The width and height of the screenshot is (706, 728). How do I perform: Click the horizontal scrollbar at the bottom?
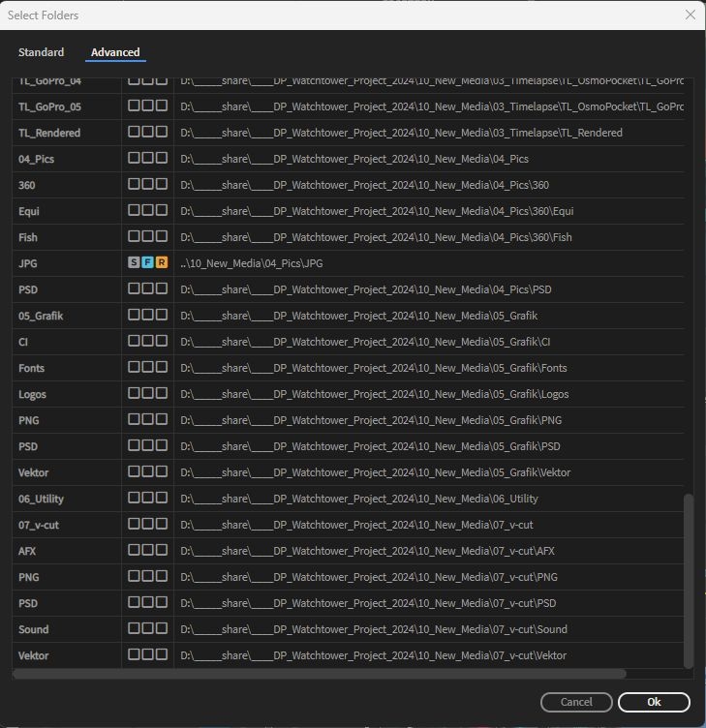point(320,674)
